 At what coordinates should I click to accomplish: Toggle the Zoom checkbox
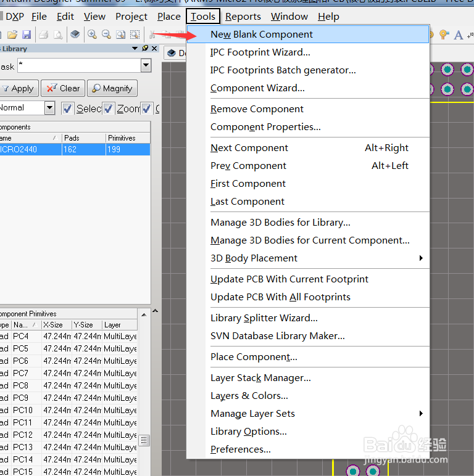(x=108, y=109)
